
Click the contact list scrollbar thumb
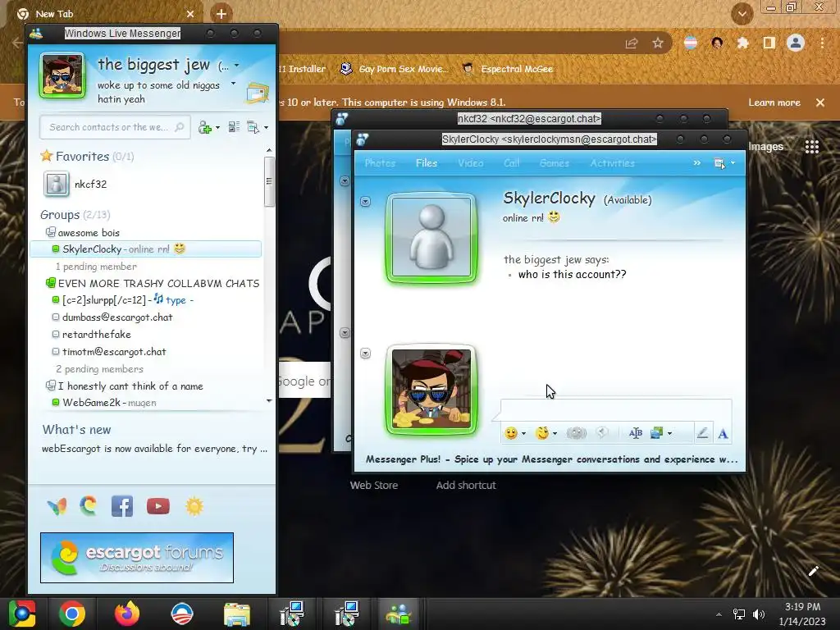click(269, 181)
